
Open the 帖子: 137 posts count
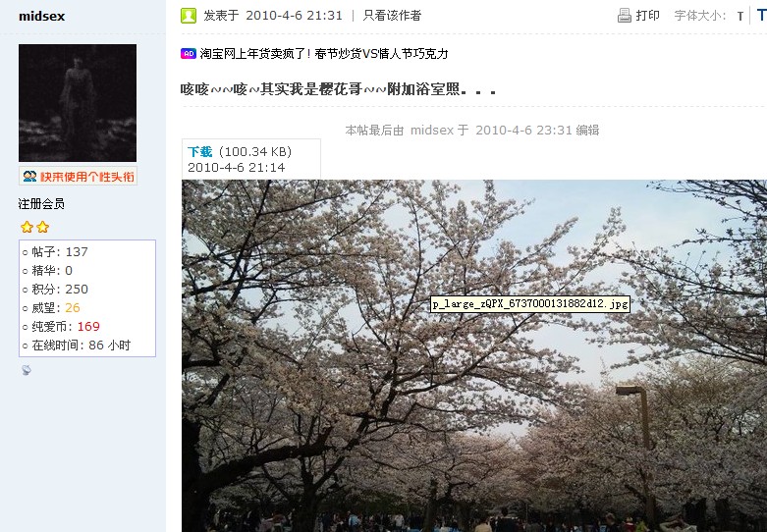pyautogui.click(x=60, y=252)
